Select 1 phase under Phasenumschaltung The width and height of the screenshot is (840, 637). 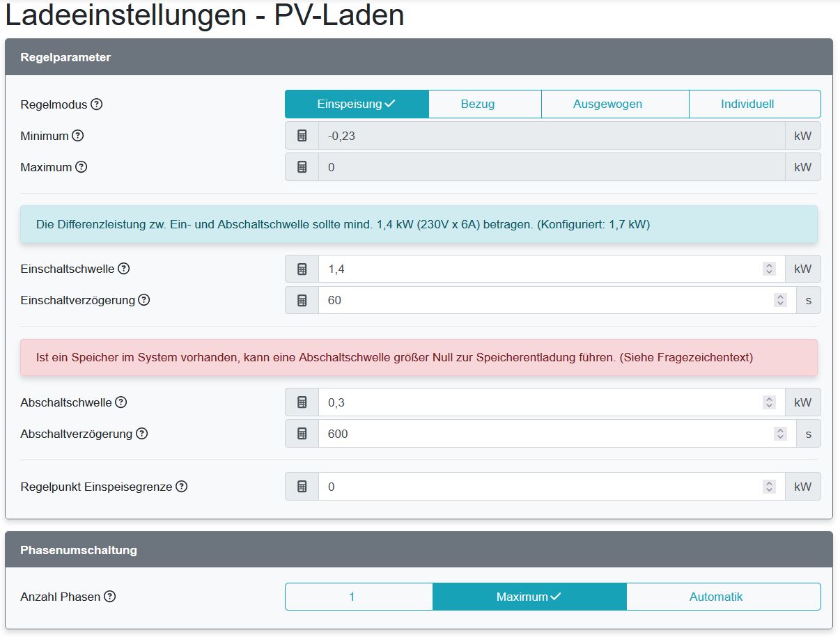(358, 596)
